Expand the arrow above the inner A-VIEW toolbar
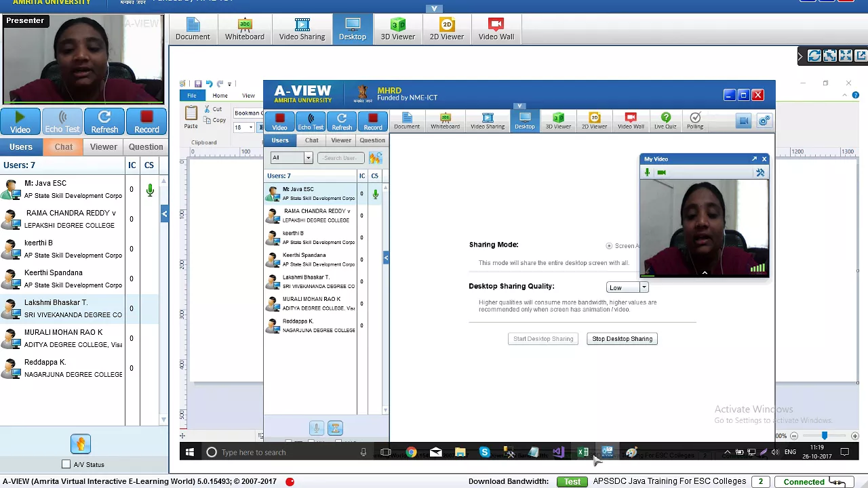868x488 pixels. pos(519,106)
